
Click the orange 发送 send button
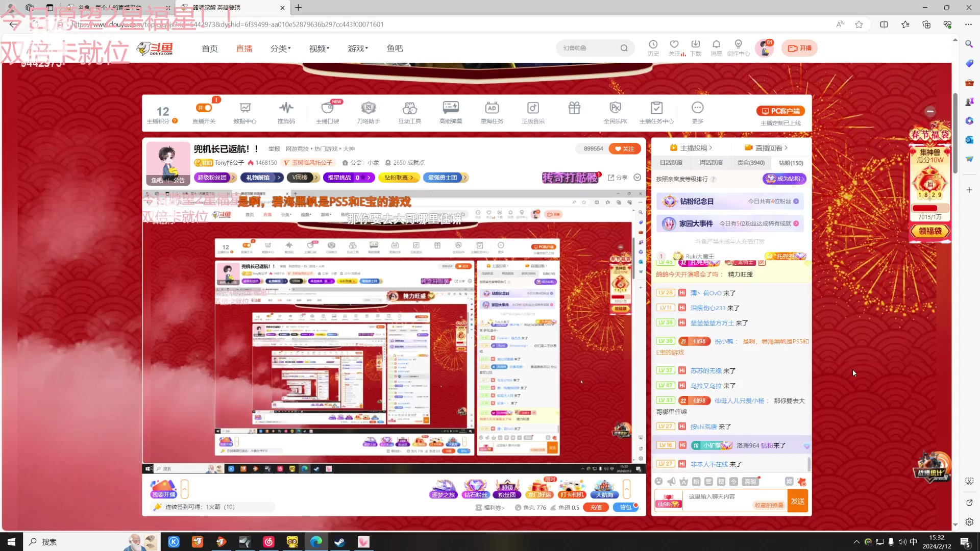coord(798,501)
